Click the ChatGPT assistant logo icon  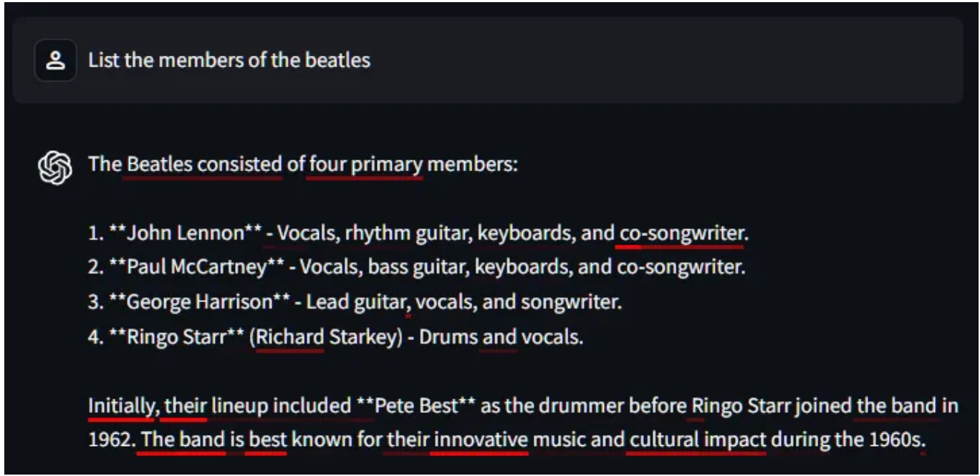[x=55, y=169]
